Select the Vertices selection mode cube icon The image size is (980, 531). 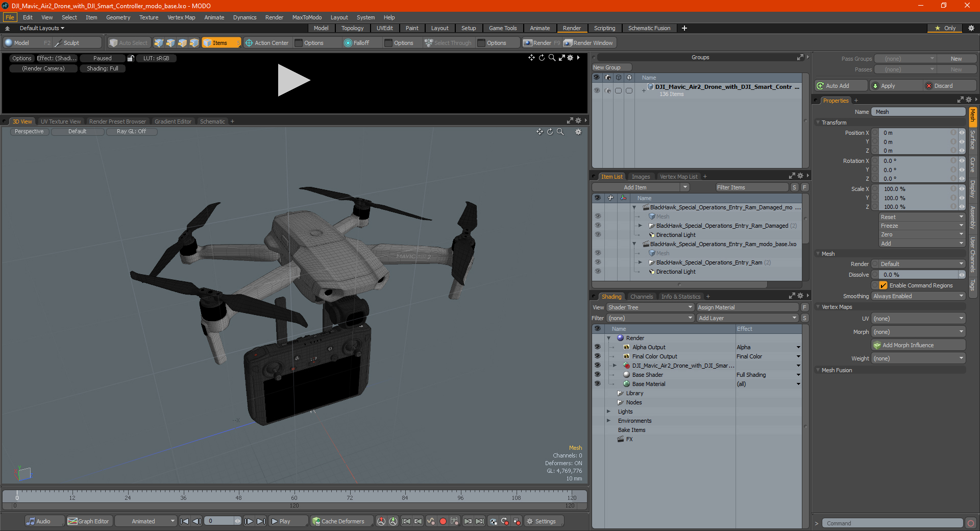159,43
